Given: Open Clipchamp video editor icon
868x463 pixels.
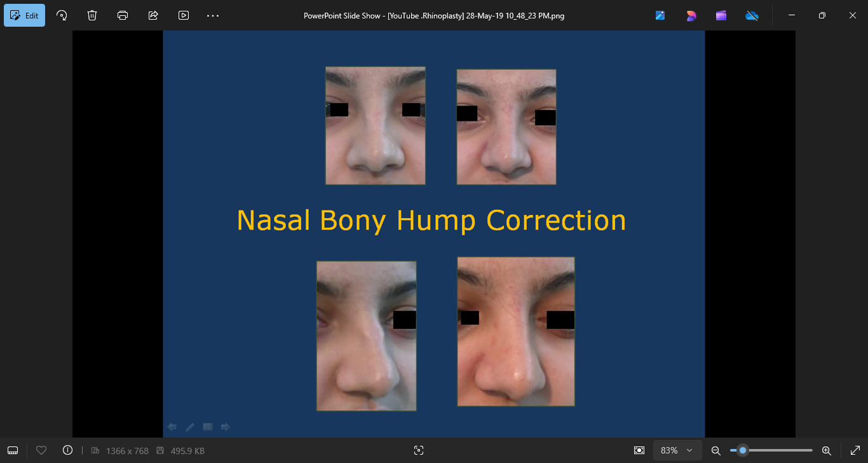Looking at the screenshot, I should pos(721,15).
